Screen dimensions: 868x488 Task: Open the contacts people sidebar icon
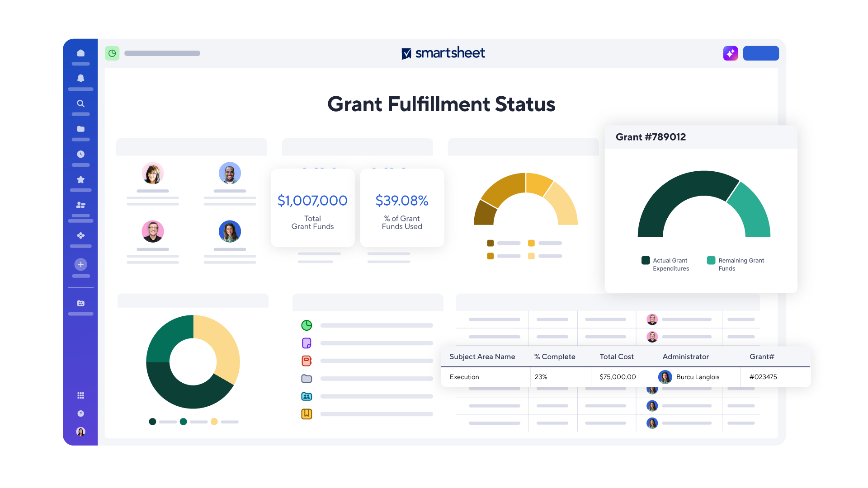point(80,205)
